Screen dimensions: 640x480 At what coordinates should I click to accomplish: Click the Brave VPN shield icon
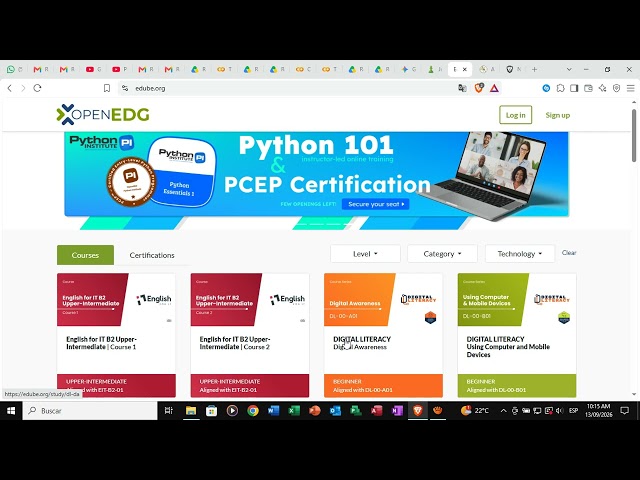(616, 88)
